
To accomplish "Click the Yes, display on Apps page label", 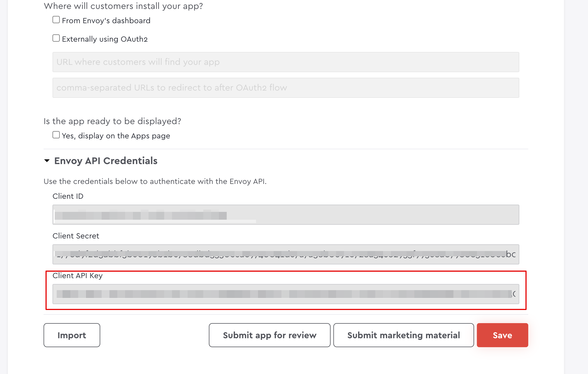I will (116, 136).
